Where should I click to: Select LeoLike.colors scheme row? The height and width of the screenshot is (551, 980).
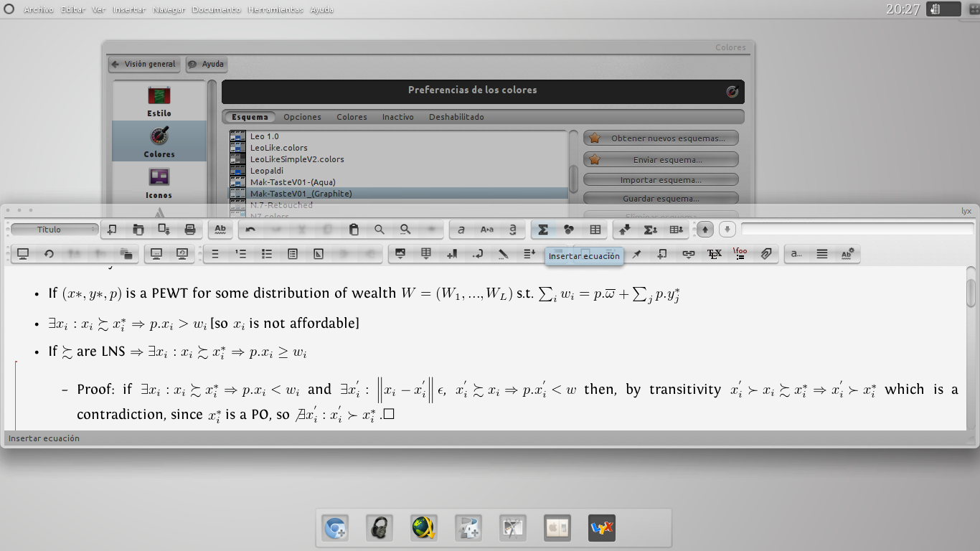pyautogui.click(x=398, y=148)
